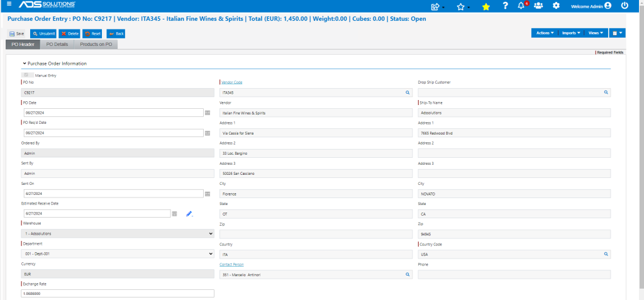Open the Views dropdown menu
The width and height of the screenshot is (644, 300).
[x=596, y=33]
